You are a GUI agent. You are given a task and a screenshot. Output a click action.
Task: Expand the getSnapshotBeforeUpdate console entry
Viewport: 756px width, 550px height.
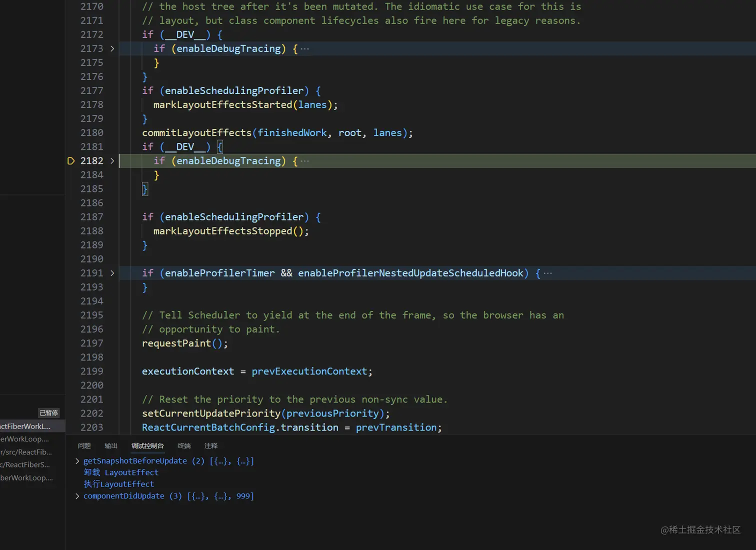(x=77, y=461)
